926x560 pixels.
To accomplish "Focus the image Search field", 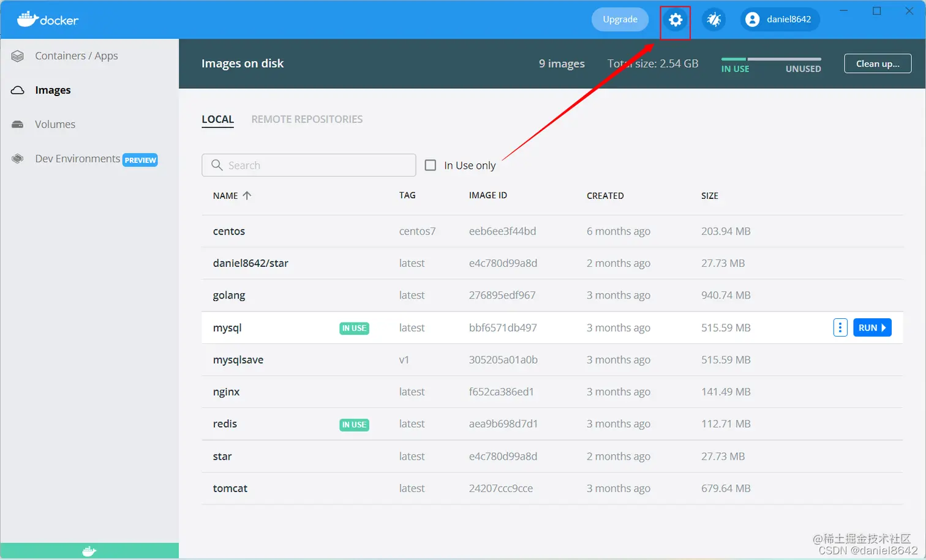I will (x=309, y=165).
